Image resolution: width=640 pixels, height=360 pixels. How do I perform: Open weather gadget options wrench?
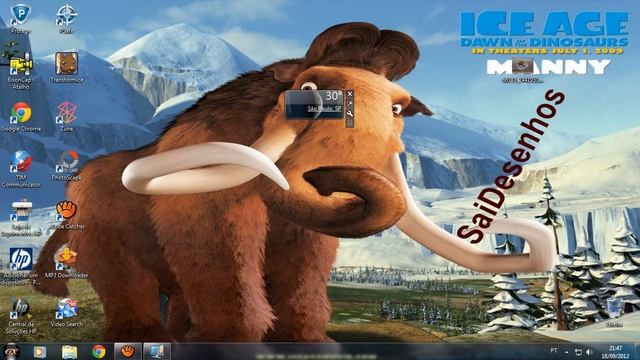(x=350, y=113)
